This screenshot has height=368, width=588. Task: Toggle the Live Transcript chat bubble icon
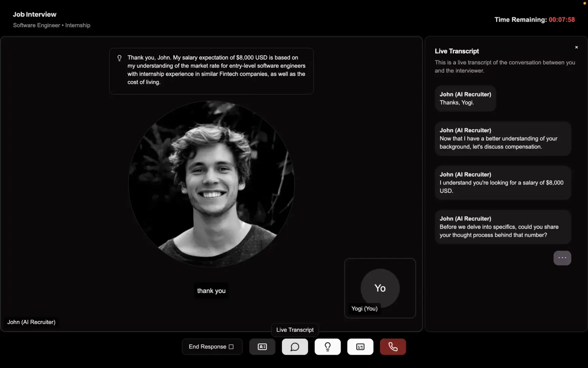point(295,347)
